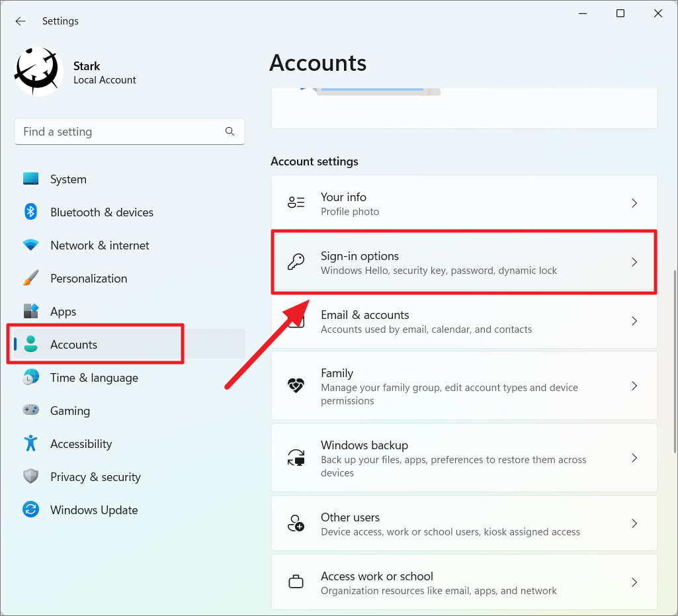Go back using the arrow button
The image size is (678, 616).
(x=20, y=21)
